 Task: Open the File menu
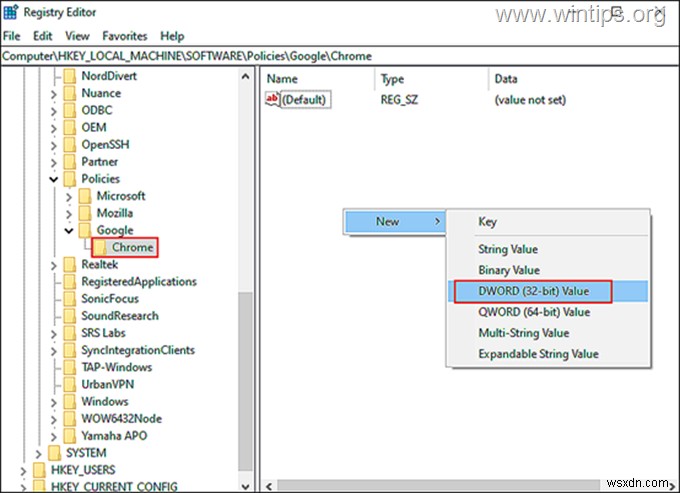click(12, 36)
